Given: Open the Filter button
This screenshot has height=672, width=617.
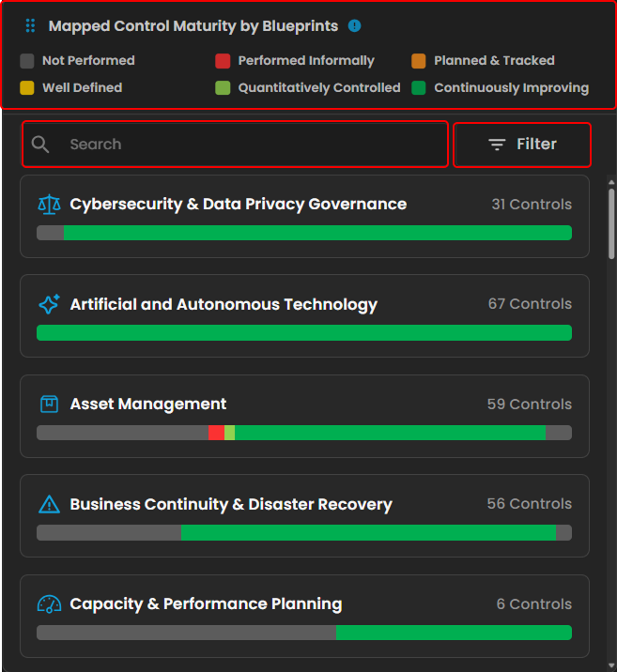Looking at the screenshot, I should click(x=522, y=145).
